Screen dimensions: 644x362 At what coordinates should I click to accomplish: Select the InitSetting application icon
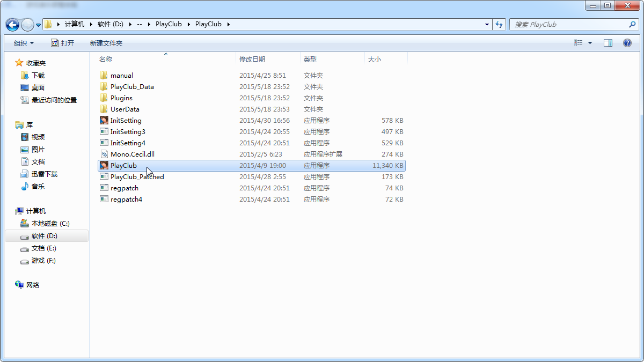click(x=104, y=121)
